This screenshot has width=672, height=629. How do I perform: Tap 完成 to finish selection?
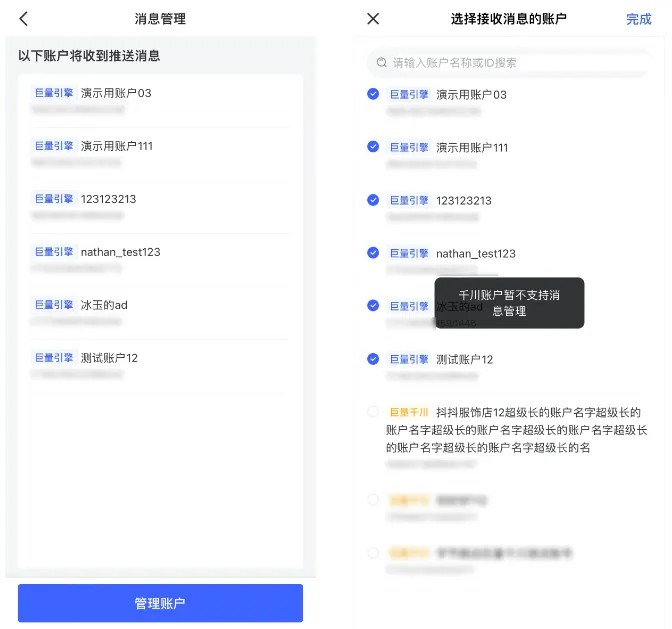639,19
